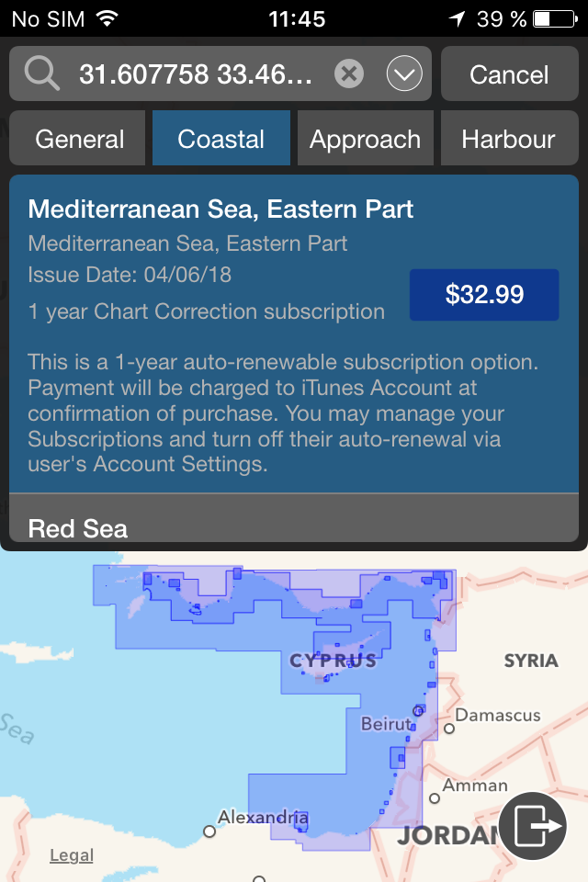This screenshot has height=882, width=588.
Task: Tap the exit arrow icon on map
Action: click(532, 826)
